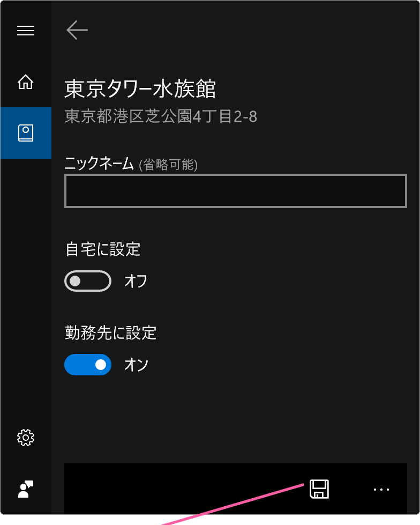Click the empty area of the bottom command bar
The image size is (420, 525).
[x=184, y=489]
